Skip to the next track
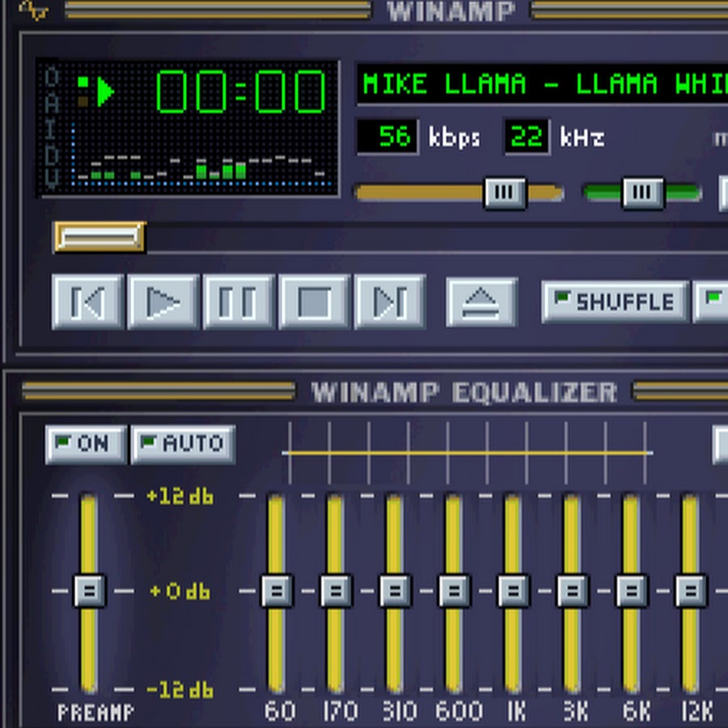The image size is (728, 728). 390,303
